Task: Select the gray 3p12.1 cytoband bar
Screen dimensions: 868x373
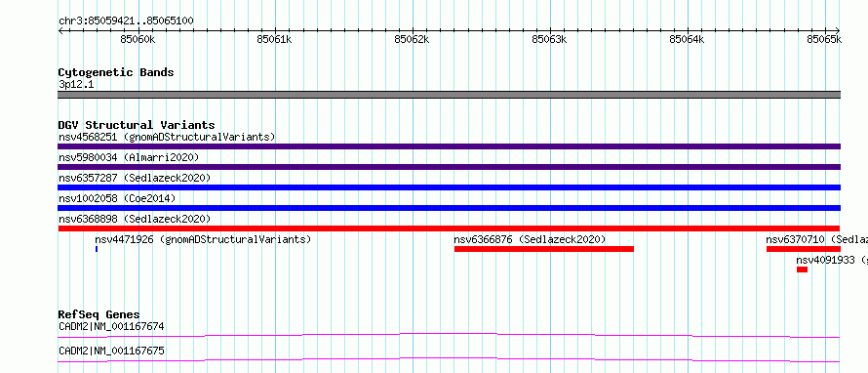Action: (x=449, y=95)
